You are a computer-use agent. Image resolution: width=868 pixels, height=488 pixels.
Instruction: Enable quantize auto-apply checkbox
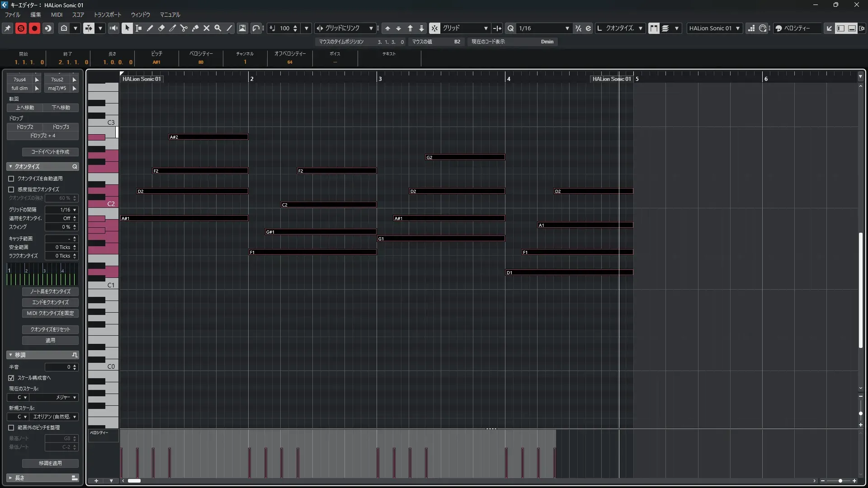[11, 178]
